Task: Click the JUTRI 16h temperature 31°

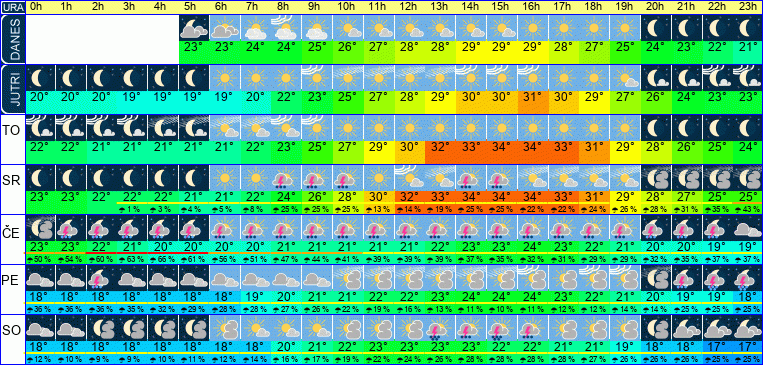Action: 533,97
